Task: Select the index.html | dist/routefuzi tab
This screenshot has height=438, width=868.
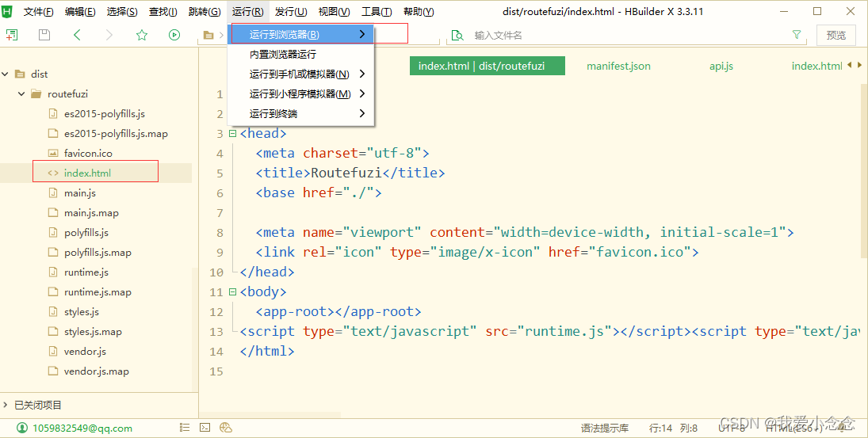Action: (488, 66)
